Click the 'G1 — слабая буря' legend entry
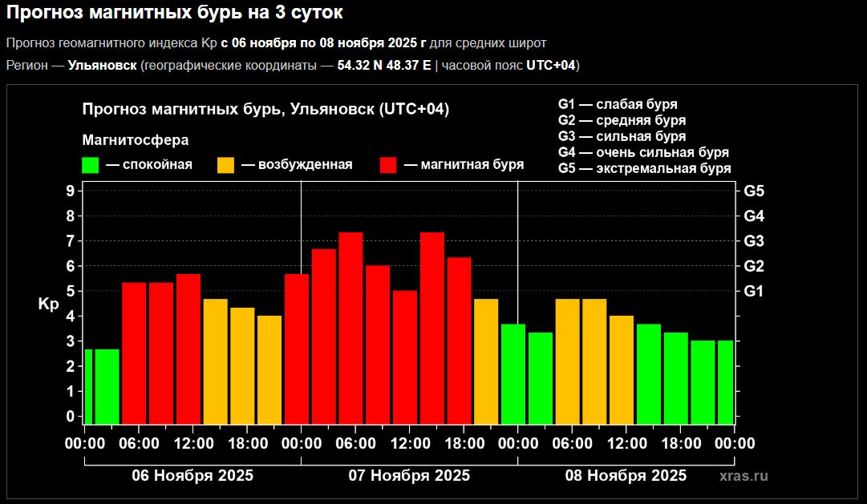The height and width of the screenshot is (504, 867). click(618, 104)
